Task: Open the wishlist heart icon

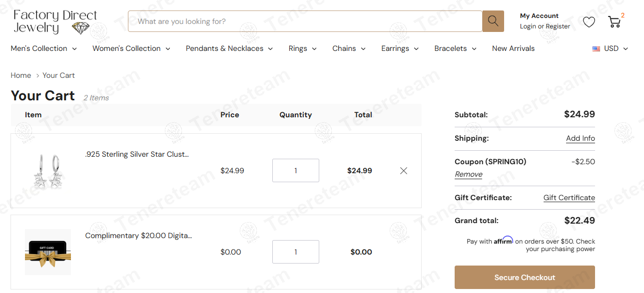Action: 589,21
